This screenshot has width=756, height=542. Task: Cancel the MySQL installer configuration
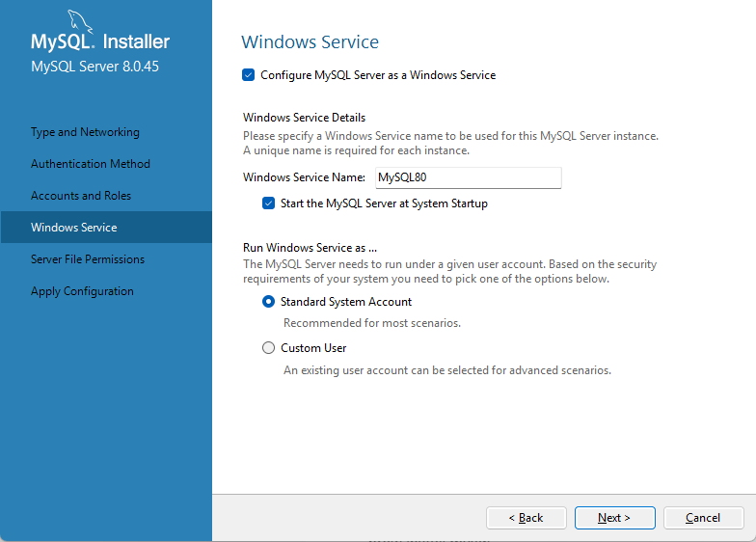coord(704,518)
